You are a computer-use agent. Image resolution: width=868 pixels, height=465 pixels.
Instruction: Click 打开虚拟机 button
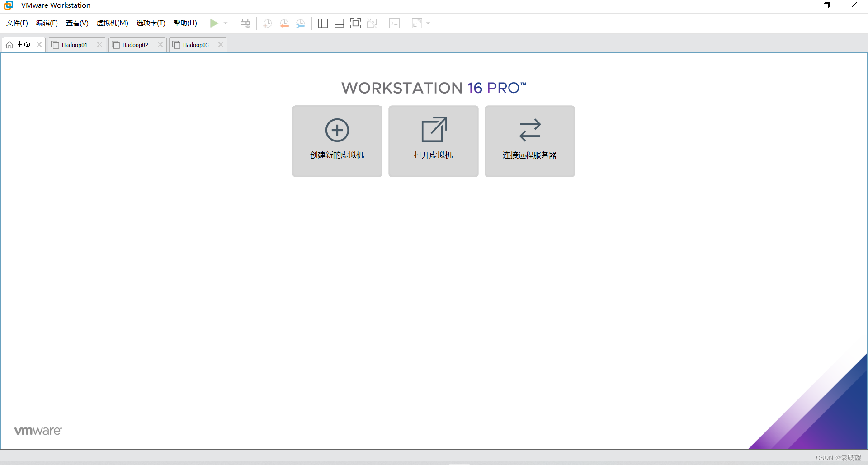tap(434, 141)
